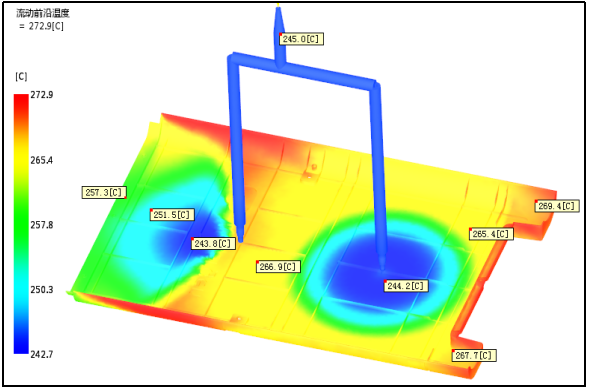Click the 257.8 legend scale value
Viewport: 590px width, 389px height.
pos(42,225)
